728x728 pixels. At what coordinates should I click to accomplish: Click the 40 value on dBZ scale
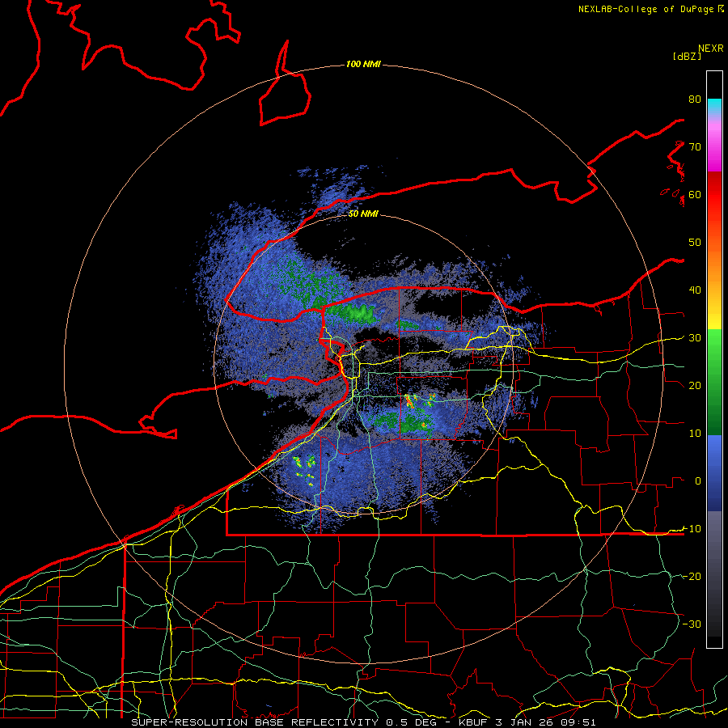point(695,290)
